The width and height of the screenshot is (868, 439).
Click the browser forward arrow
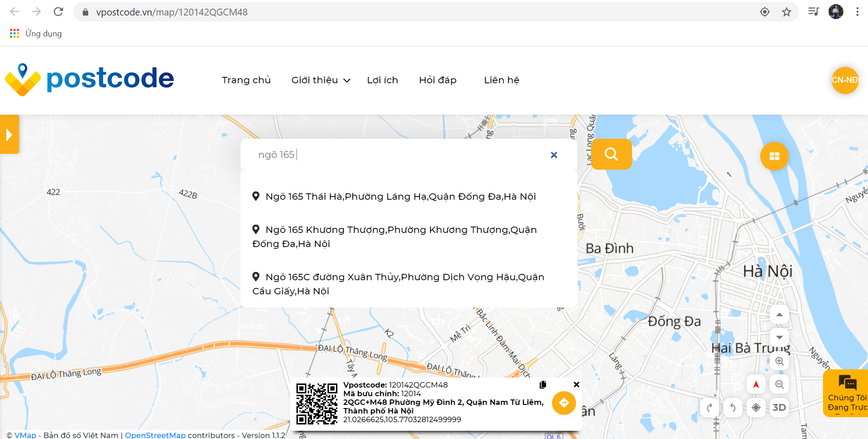[36, 12]
